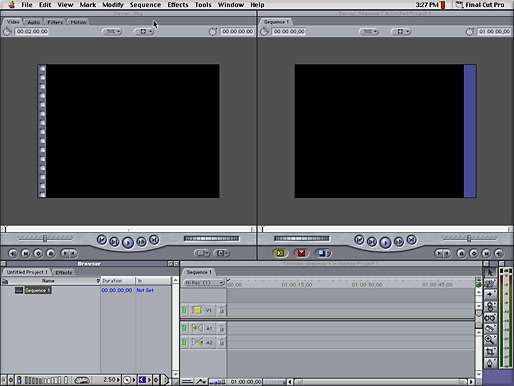Switch to Filters tab in Viewer
Image resolution: width=514 pixels, height=386 pixels.
(55, 22)
